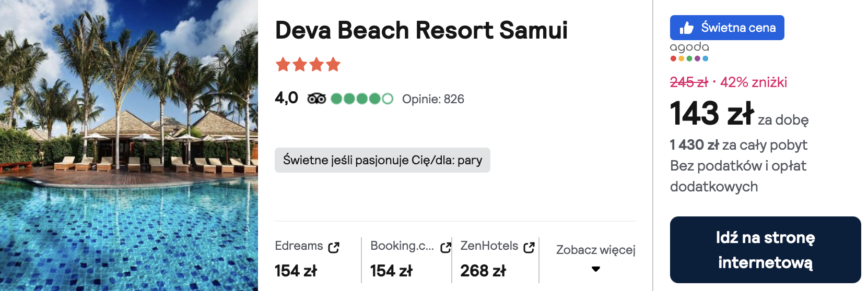Screen dimensions: 868x291
Task: Select the Edreams 154 zł offer
Action: [307, 259]
